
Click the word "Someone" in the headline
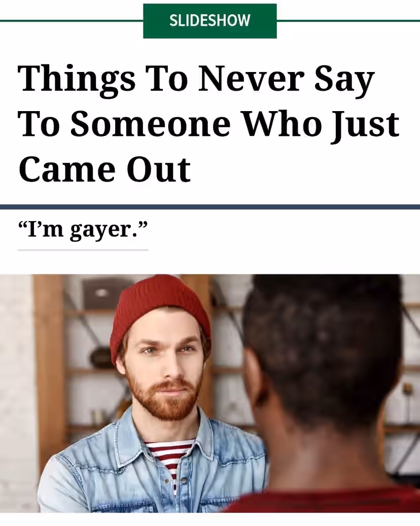pyautogui.click(x=151, y=124)
